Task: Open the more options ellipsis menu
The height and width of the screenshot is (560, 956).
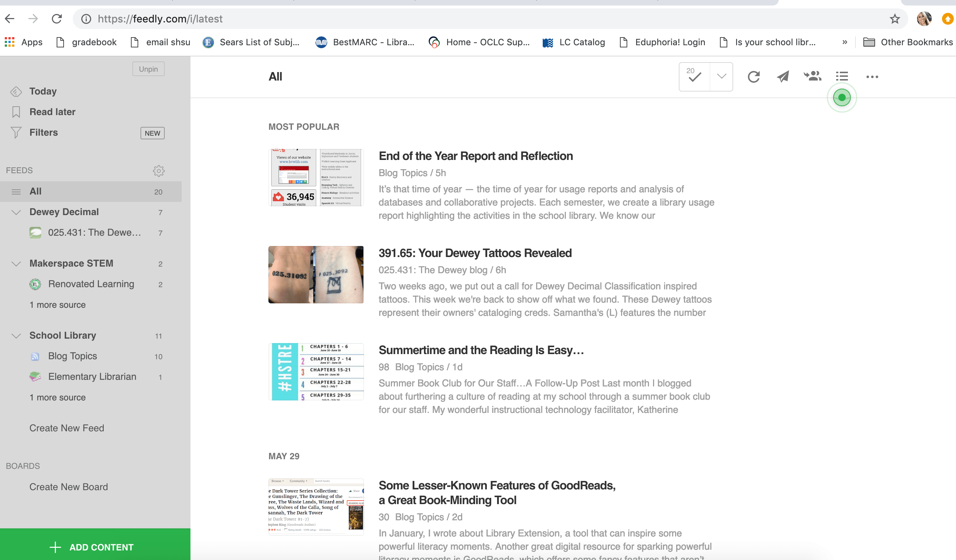Action: (872, 77)
